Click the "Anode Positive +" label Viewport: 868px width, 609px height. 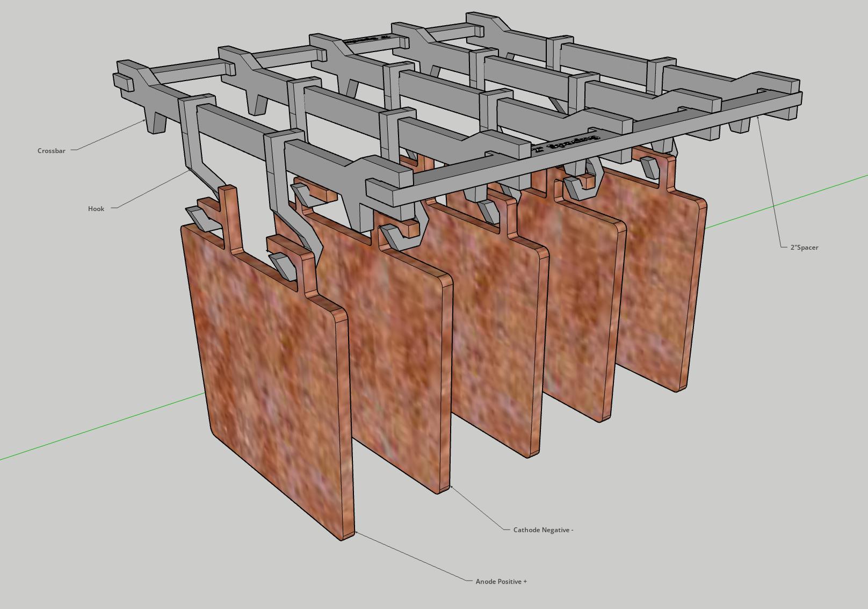point(501,582)
